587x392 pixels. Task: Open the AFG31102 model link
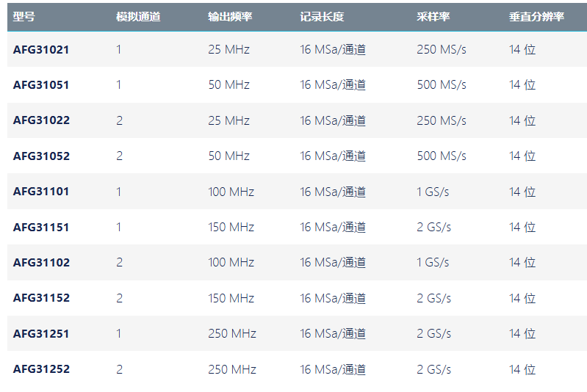coord(41,263)
